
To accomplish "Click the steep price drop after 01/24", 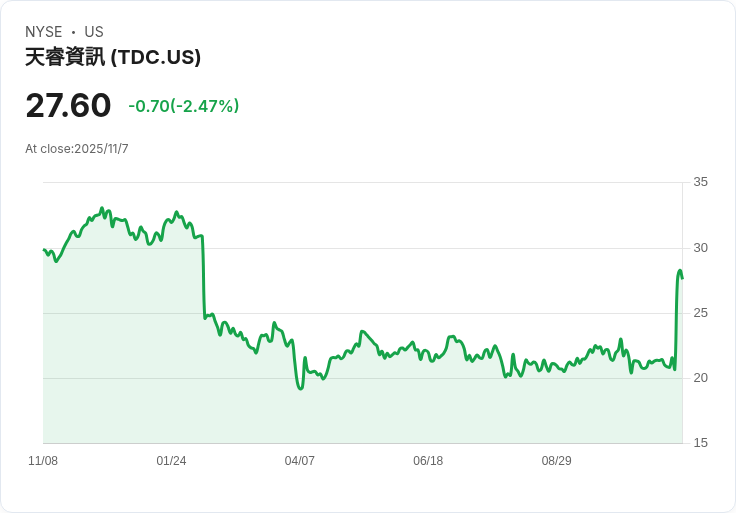I will click(203, 278).
